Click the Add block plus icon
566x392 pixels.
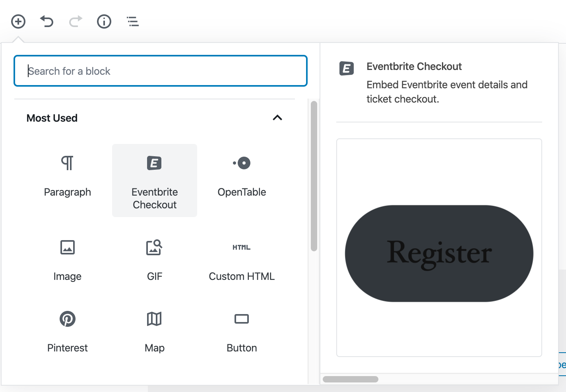[18, 21]
